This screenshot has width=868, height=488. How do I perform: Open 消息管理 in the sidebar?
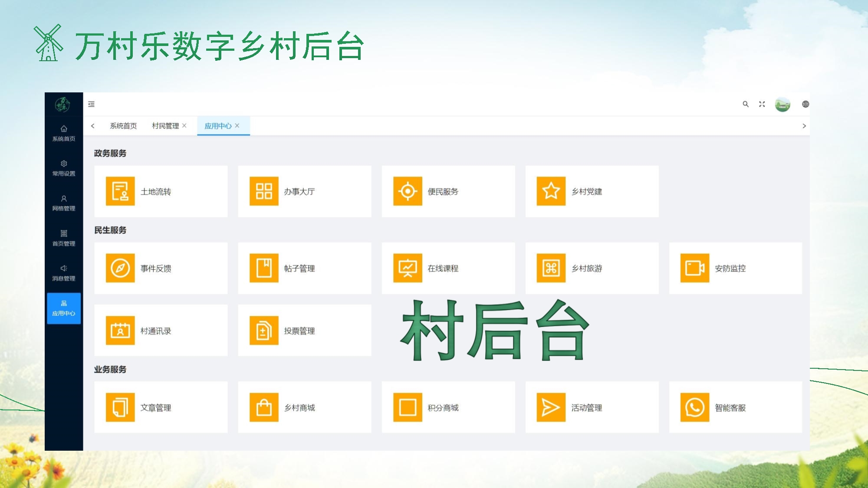pyautogui.click(x=64, y=273)
